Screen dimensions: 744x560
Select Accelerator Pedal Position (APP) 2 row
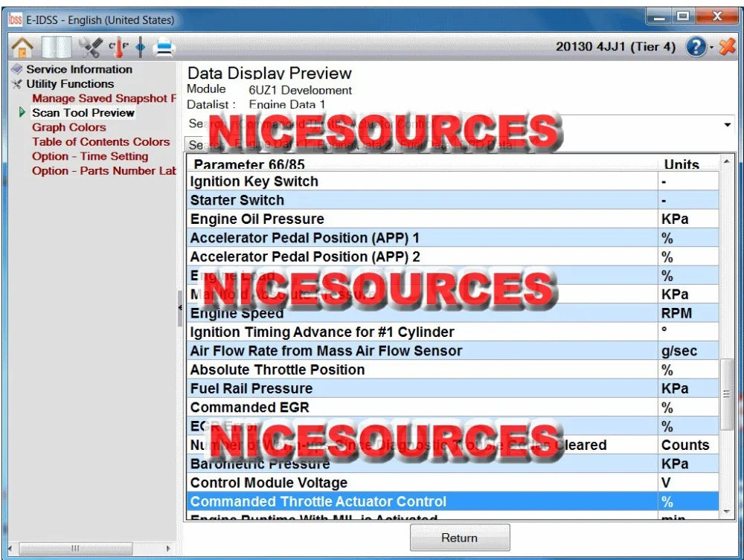point(453,257)
